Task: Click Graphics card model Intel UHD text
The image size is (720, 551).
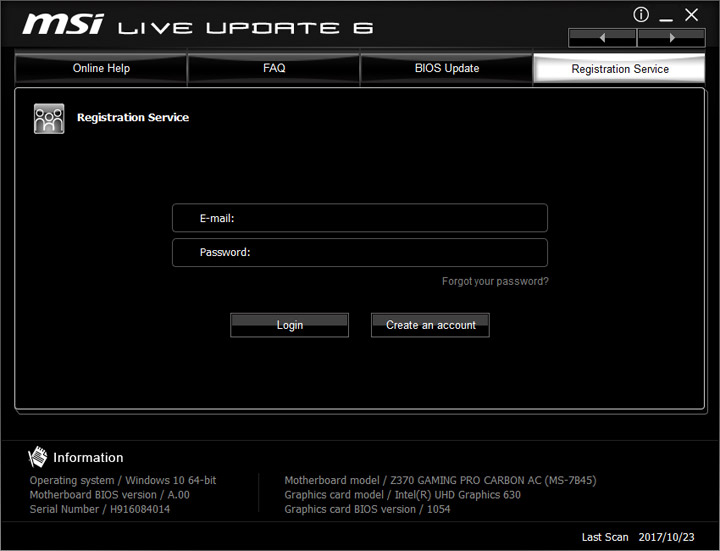Action: (x=402, y=495)
